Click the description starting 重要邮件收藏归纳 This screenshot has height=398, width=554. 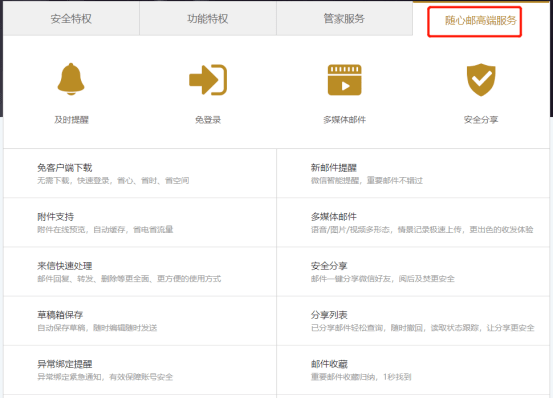point(361,377)
